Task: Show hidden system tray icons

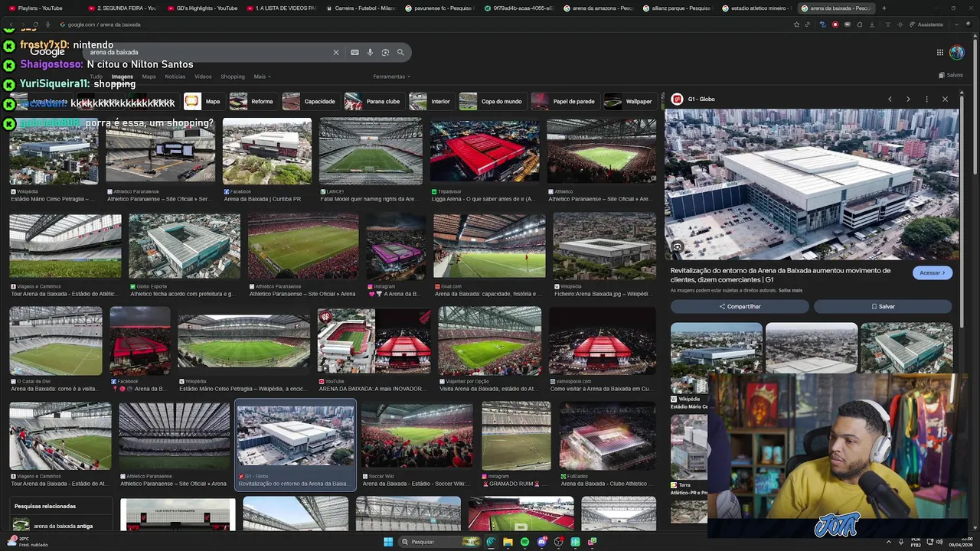Action: 889,542
